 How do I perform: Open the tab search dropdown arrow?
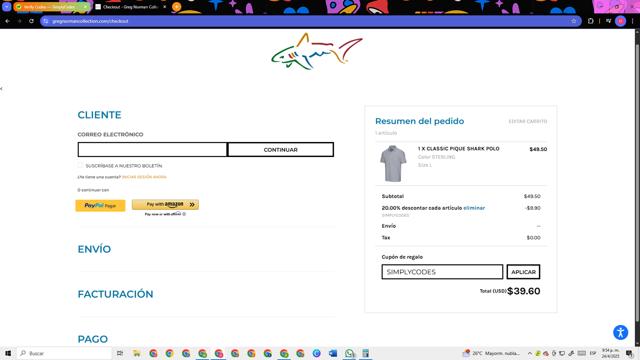click(7, 7)
